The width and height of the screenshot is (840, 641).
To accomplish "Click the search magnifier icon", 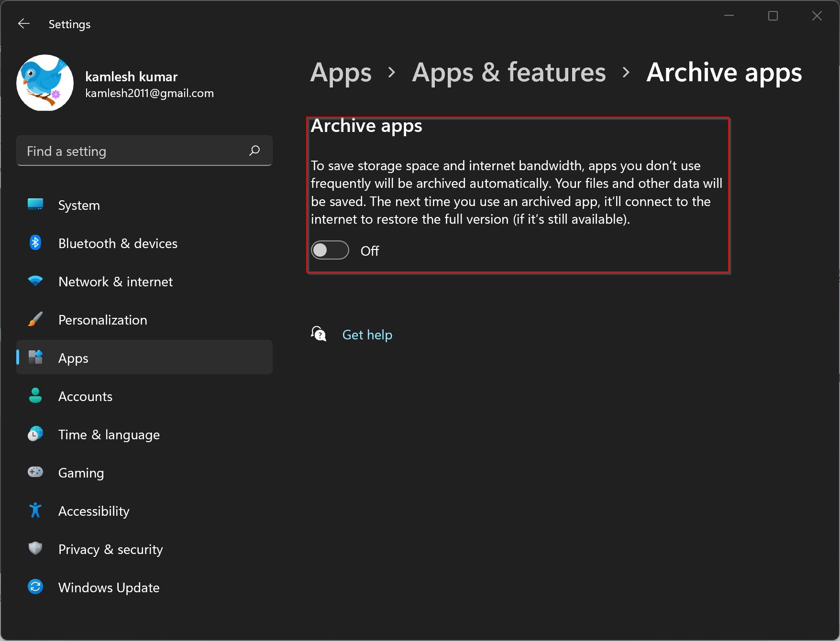I will [254, 151].
